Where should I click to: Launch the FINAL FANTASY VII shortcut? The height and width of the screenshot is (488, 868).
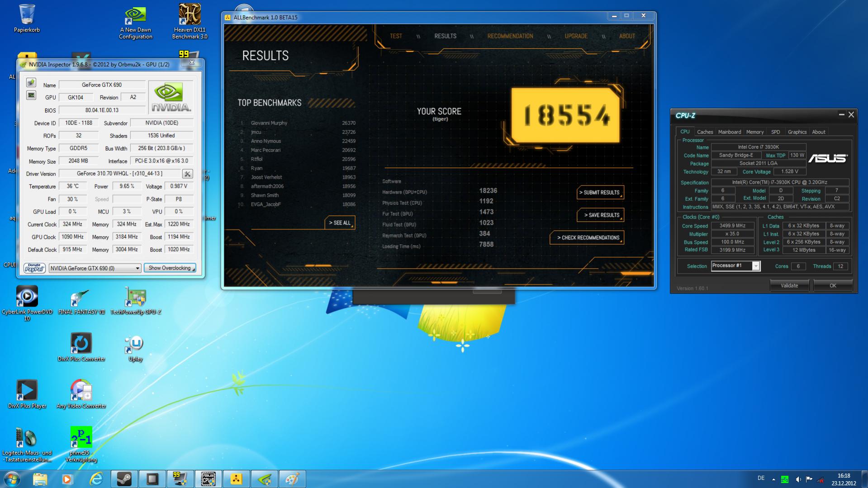click(x=81, y=302)
